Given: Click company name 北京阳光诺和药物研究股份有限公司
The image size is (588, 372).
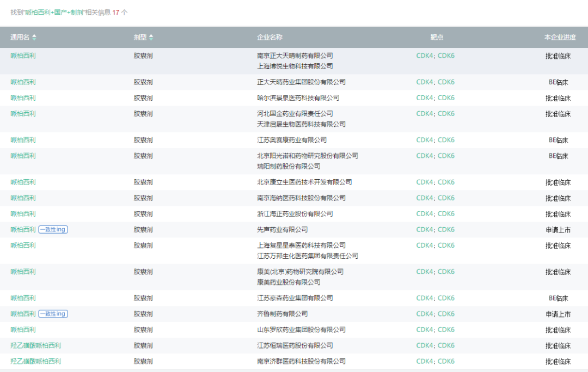Looking at the screenshot, I should (308, 156).
